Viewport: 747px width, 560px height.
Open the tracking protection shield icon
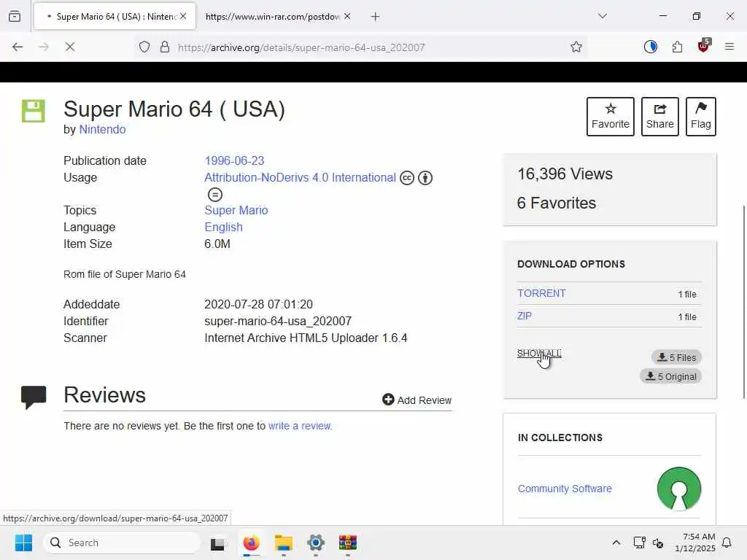coord(144,47)
